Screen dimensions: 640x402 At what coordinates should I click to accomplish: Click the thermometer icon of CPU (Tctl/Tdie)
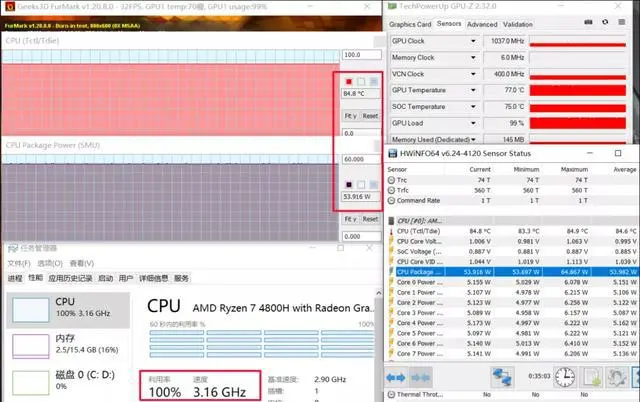[x=391, y=231]
